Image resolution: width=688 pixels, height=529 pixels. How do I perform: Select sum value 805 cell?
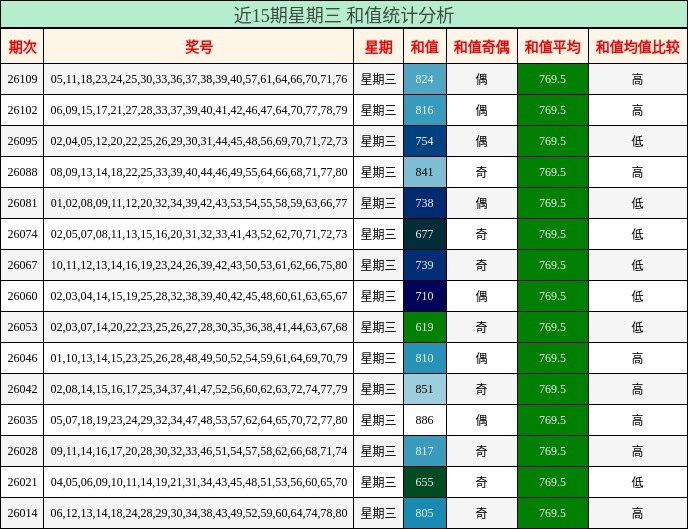[425, 513]
